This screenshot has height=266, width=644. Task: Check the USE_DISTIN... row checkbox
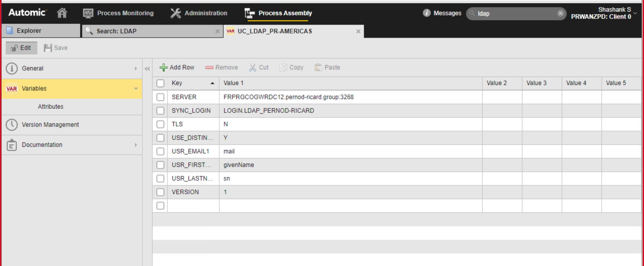pyautogui.click(x=160, y=138)
